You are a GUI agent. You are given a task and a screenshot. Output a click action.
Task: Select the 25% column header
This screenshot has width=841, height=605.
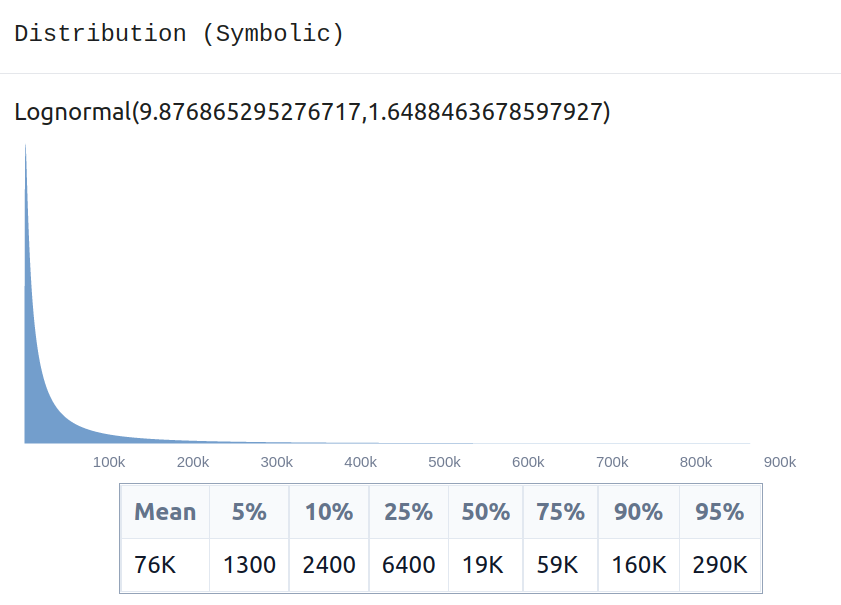pos(409,512)
